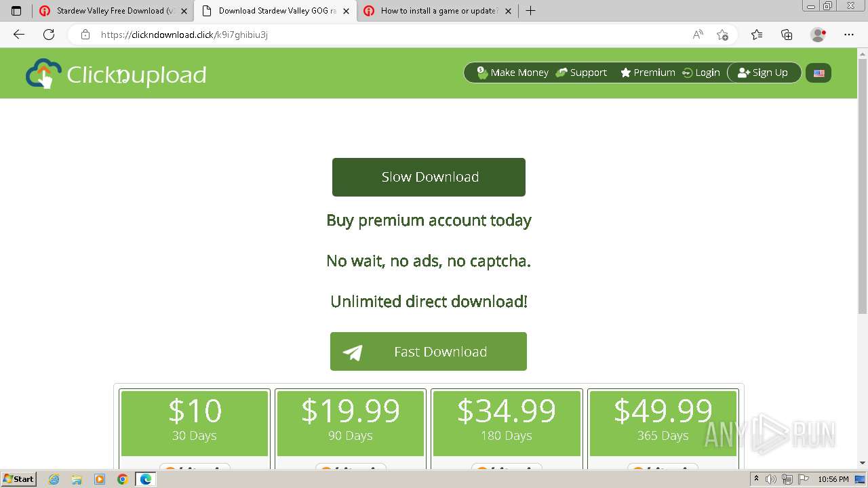
Task: Open Settings and more menu
Action: click(849, 35)
